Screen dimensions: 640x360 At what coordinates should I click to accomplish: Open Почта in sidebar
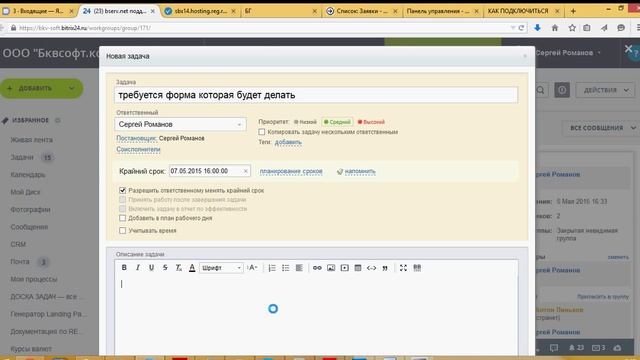[x=20, y=262]
